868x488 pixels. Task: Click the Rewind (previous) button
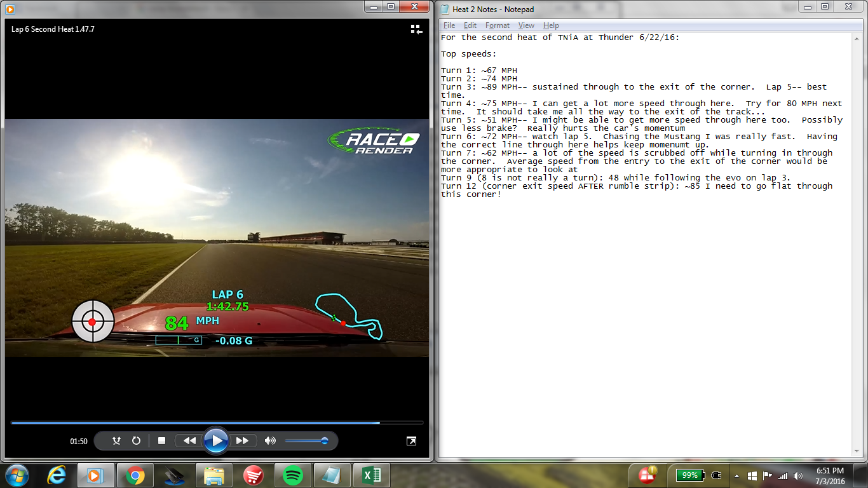189,440
